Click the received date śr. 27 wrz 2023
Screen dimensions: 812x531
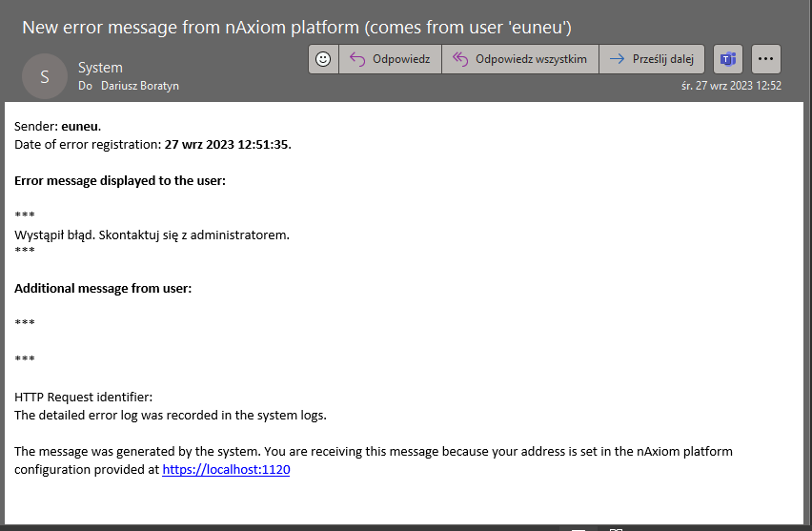(x=730, y=86)
